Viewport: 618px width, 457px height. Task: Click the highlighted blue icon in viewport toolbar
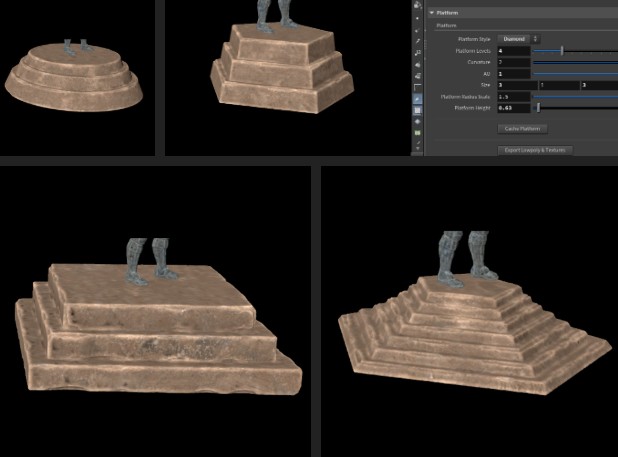(x=418, y=98)
